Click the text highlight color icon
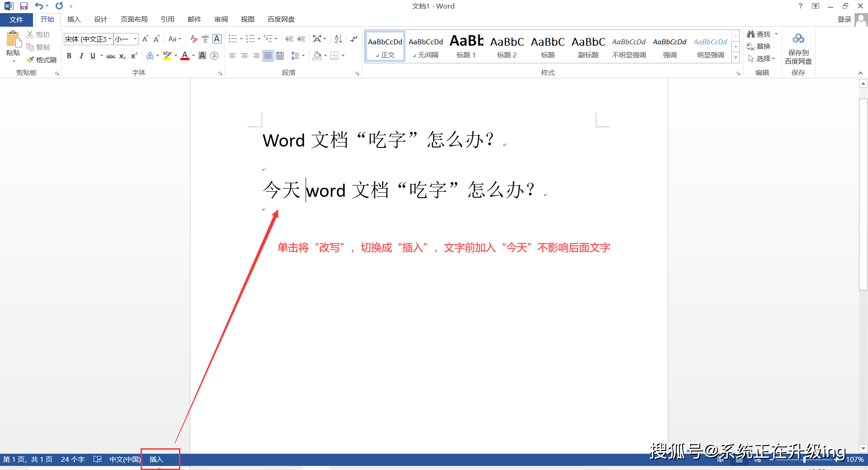The width and height of the screenshot is (868, 470). (167, 56)
